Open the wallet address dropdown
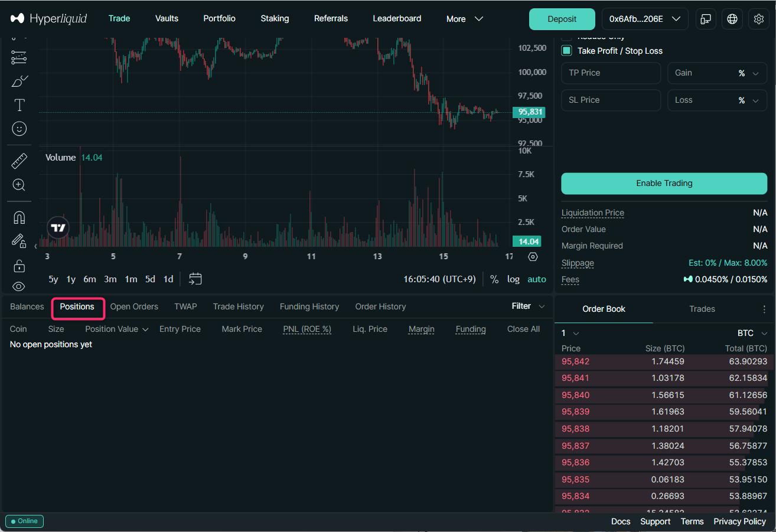This screenshot has height=532, width=776. coord(644,19)
